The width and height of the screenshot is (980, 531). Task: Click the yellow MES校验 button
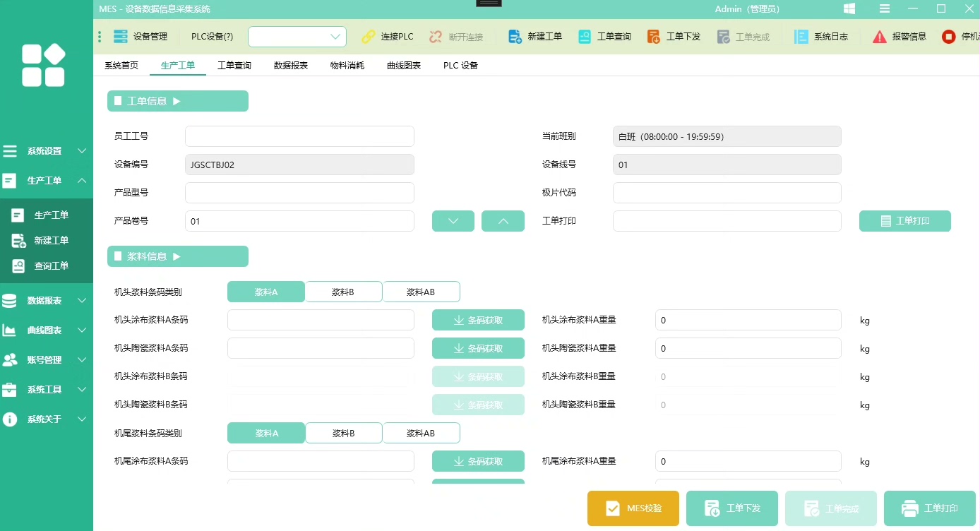pos(633,508)
